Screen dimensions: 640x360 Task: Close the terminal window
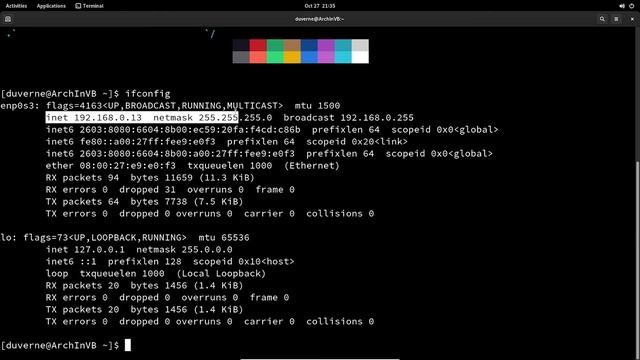(632, 19)
